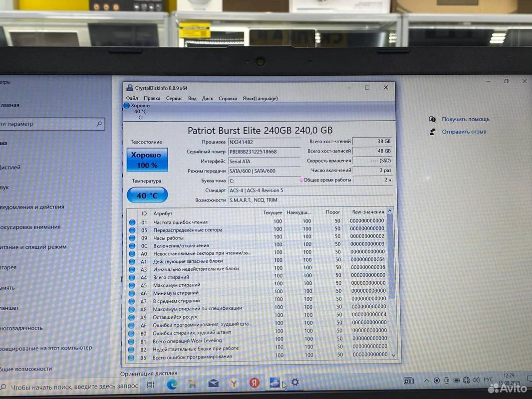Click the Число включений value 3 раз
Viewport: 532px width, 399px height.
[x=372, y=170]
